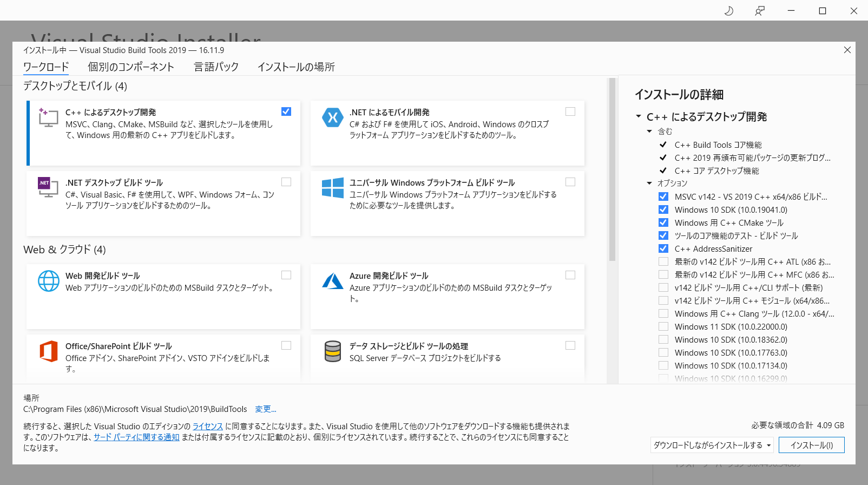This screenshot has height=485, width=868.
Task: Click the Azure 開発ビルド ツール icon
Action: [x=333, y=281]
